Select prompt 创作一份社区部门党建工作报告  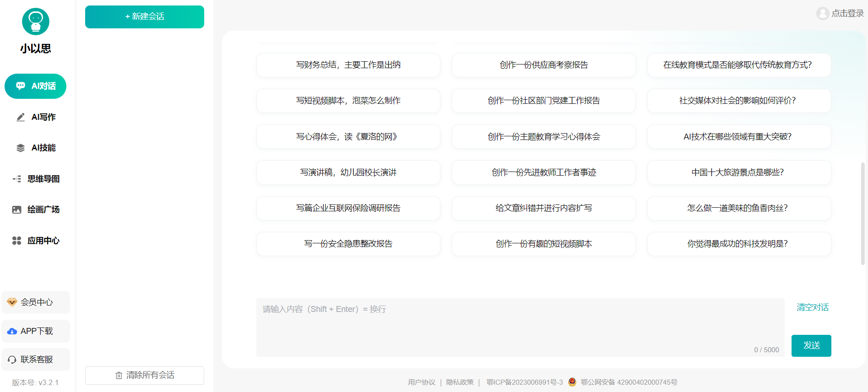(544, 101)
